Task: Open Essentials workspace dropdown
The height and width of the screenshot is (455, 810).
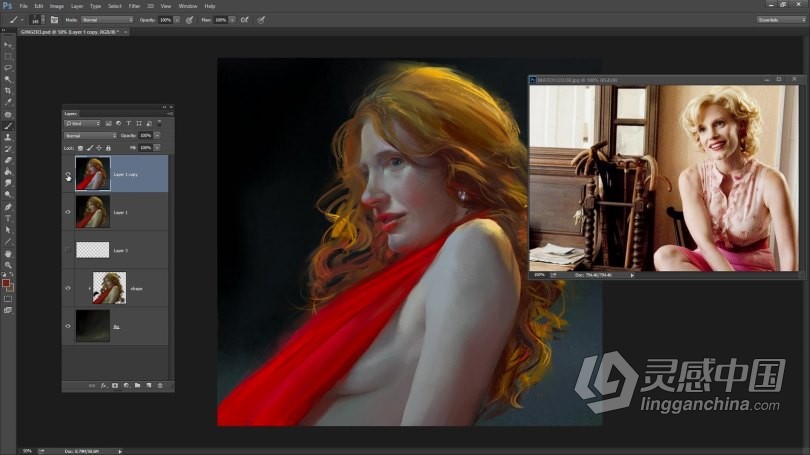Action: [781, 20]
